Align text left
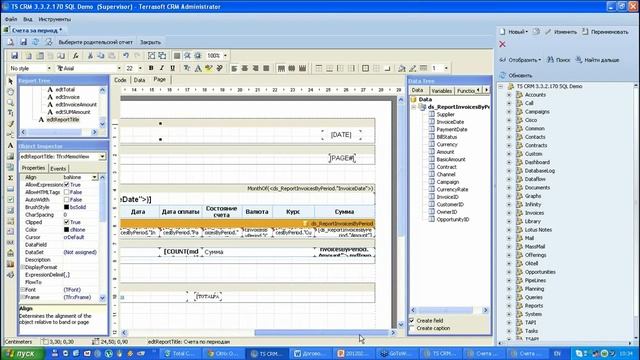Screen dimensions: 640x360 234,68
